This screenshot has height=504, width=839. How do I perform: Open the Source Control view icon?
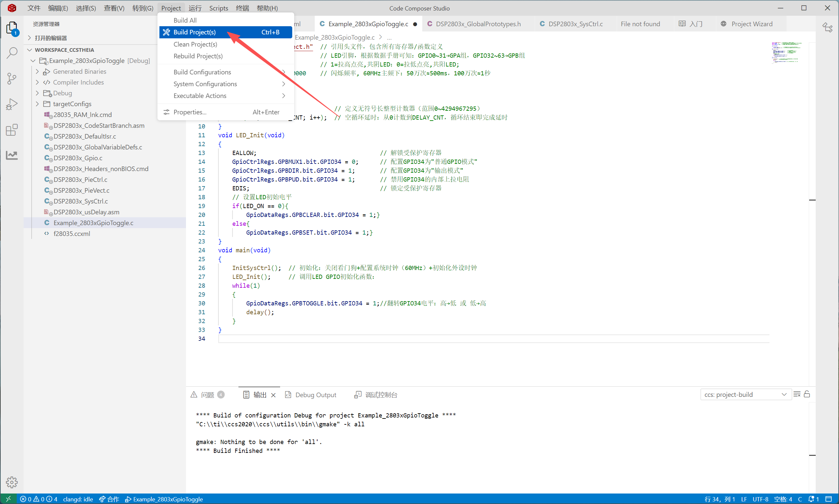(11, 78)
